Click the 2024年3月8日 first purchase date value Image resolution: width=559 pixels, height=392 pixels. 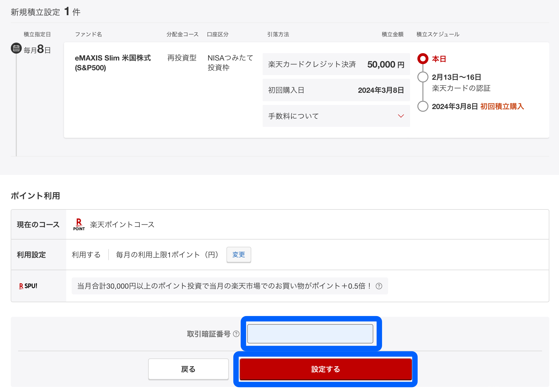click(x=381, y=90)
